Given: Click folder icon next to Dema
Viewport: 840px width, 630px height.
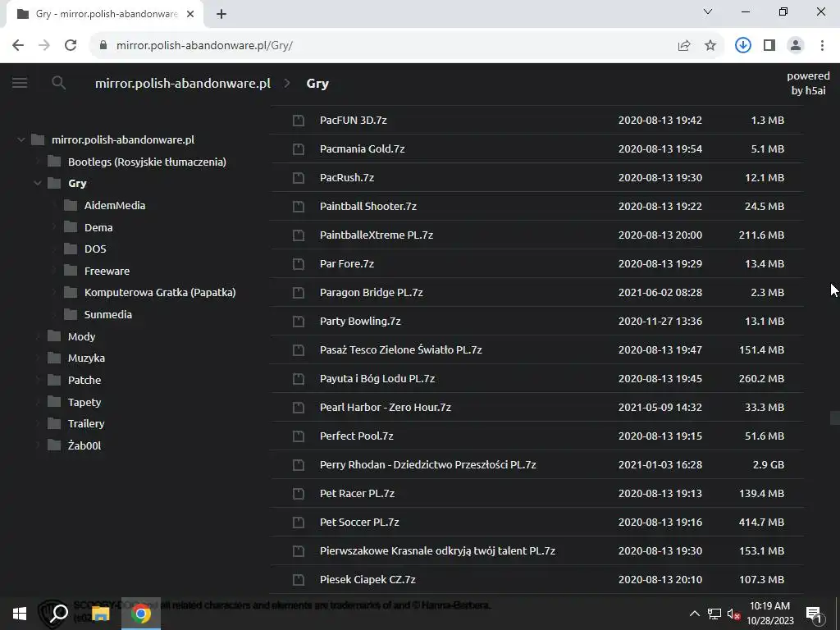Looking at the screenshot, I should (x=71, y=227).
